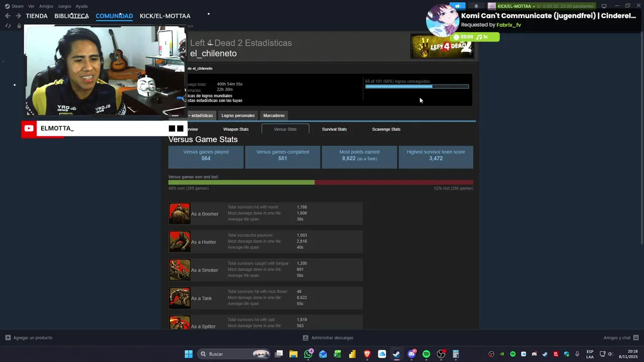The height and width of the screenshot is (362, 644).
Task: Click the Steam taskbar icon
Action: [396, 354]
